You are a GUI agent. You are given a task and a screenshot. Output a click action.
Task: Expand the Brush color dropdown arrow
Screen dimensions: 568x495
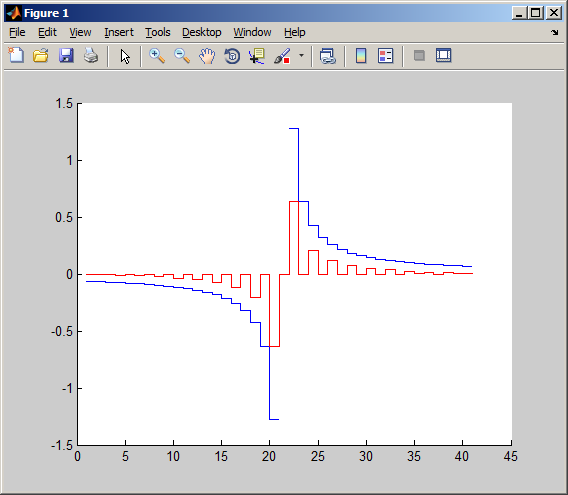click(301, 56)
